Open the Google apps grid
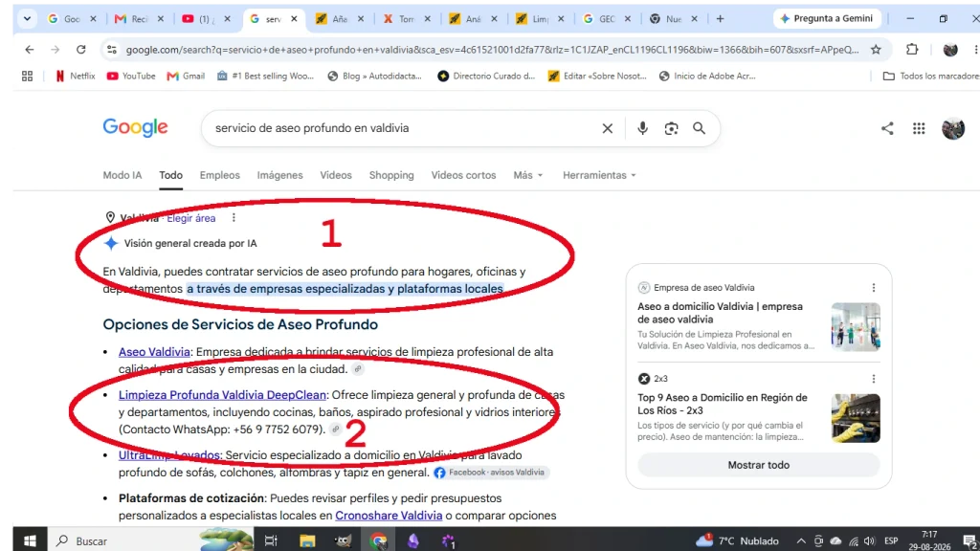This screenshot has width=980, height=551. coord(919,128)
